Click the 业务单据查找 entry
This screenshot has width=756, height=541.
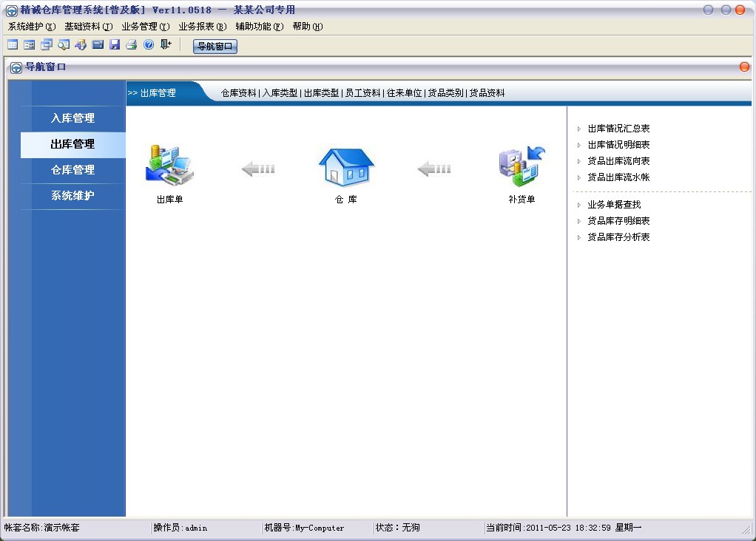(x=612, y=205)
